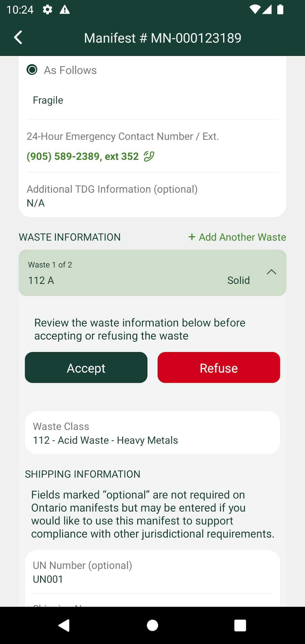The height and width of the screenshot is (644, 305).
Task: Accept the waste
Action: click(86, 368)
